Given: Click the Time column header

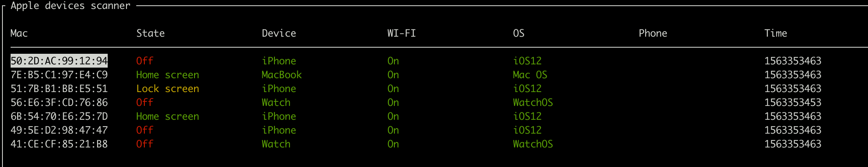Looking at the screenshot, I should pos(776,33).
